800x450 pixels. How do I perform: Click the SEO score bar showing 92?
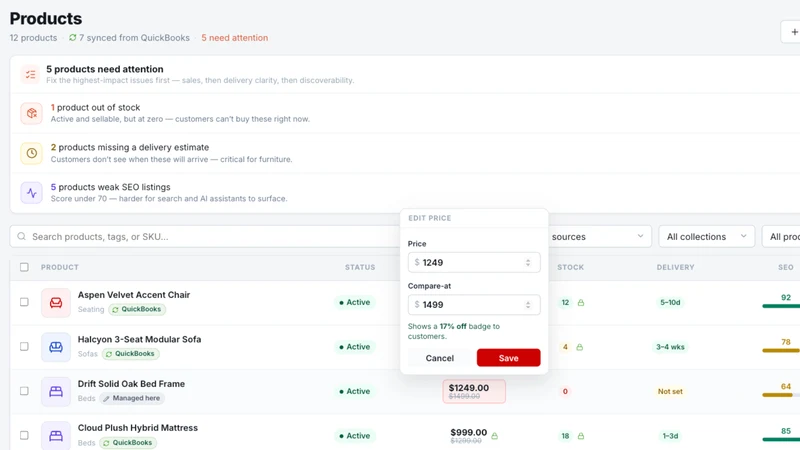(781, 306)
